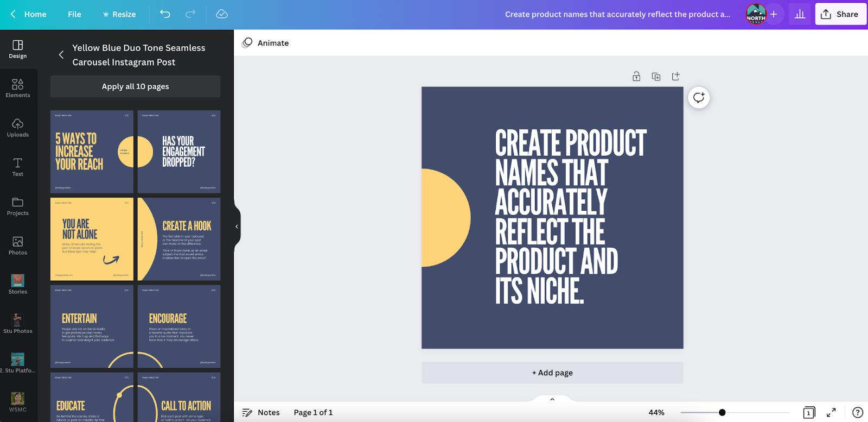Select 'Entertain' template page
Viewport: 868px width, 422px height.
92,326
